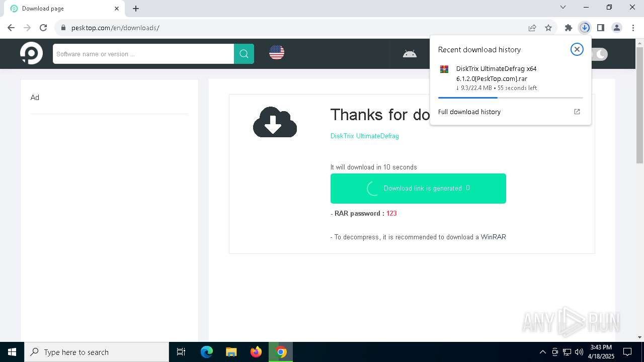
Task: Open File Explorer from taskbar
Action: point(231,352)
